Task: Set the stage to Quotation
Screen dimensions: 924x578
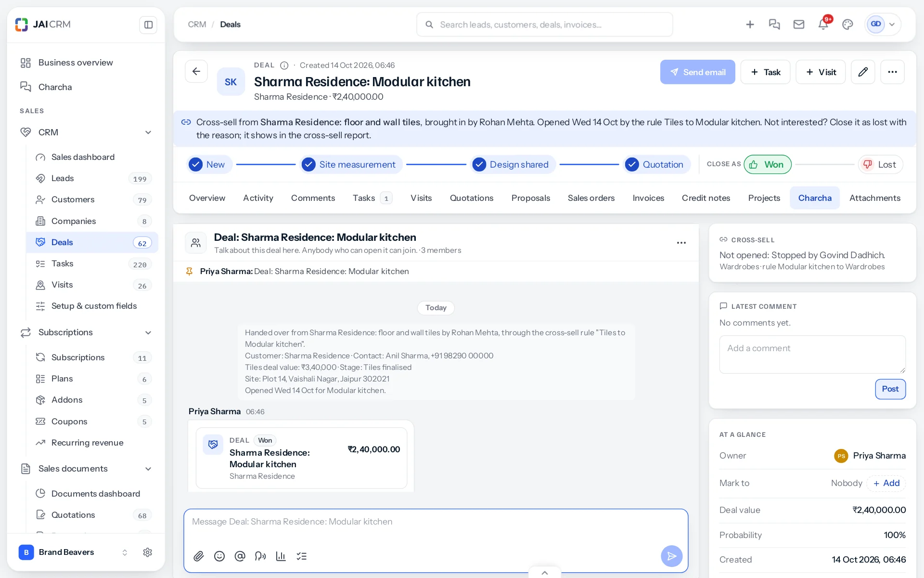Action: coord(656,165)
